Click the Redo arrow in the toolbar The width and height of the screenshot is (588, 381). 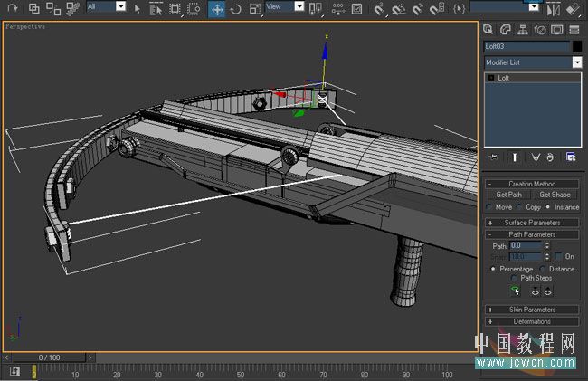point(13,8)
